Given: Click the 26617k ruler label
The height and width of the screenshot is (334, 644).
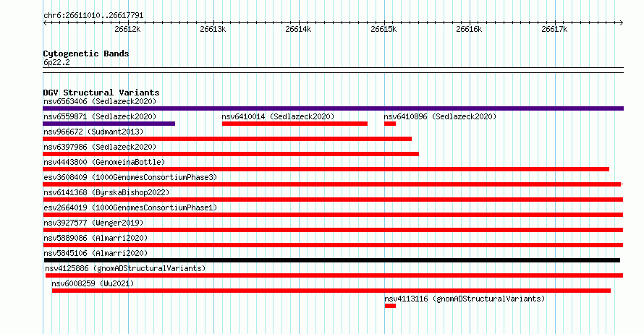Looking at the screenshot, I should [x=554, y=29].
